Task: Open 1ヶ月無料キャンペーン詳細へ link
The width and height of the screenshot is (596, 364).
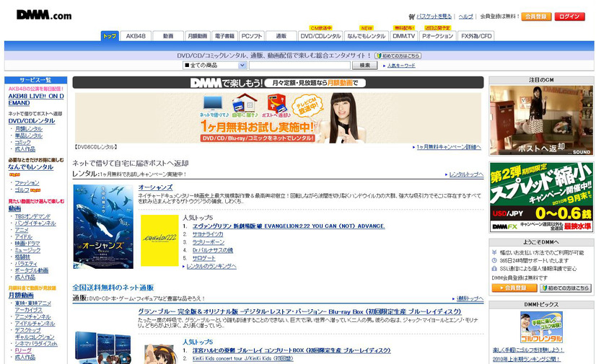Action: point(449,147)
